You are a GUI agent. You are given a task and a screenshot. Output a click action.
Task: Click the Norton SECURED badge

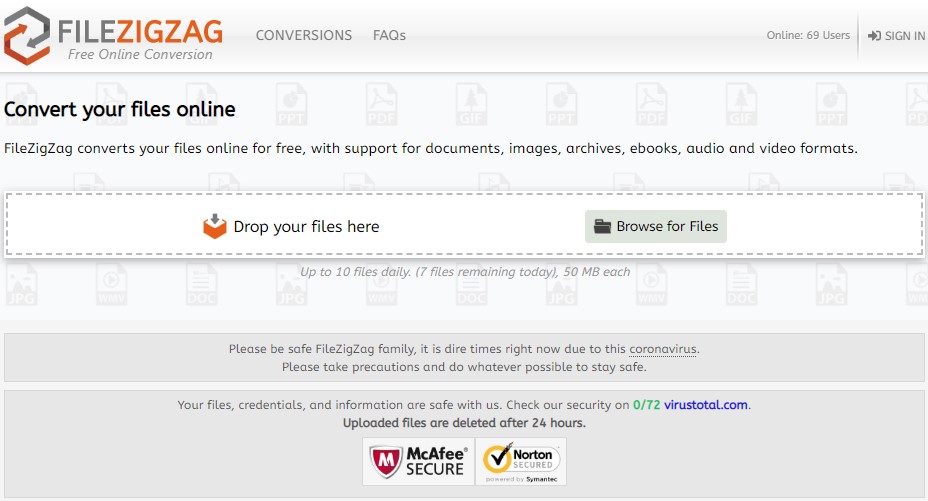[521, 461]
